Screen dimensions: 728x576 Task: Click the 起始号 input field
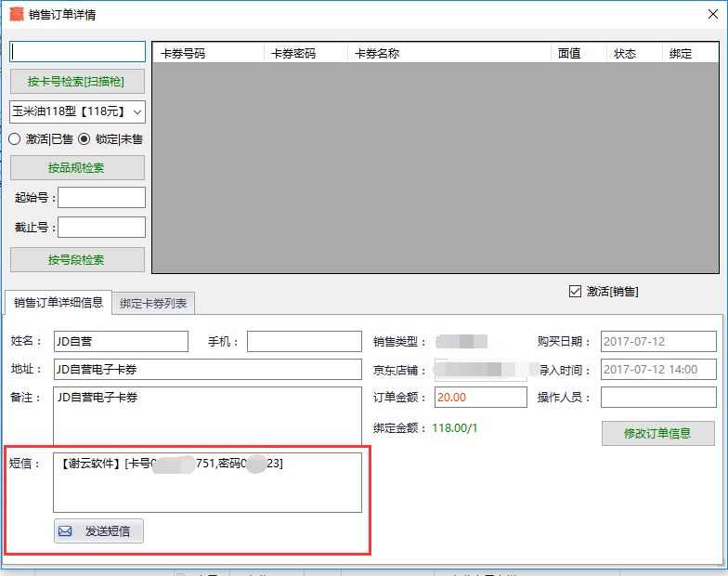102,197
